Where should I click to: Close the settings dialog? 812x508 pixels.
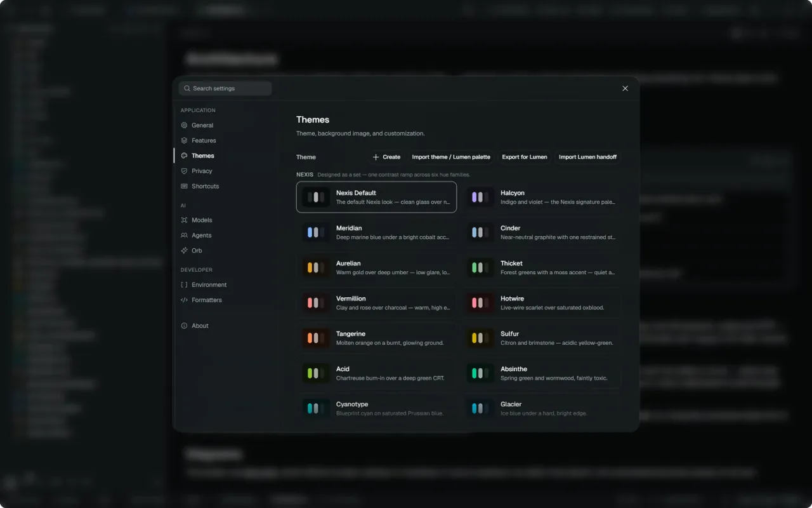pyautogui.click(x=625, y=88)
